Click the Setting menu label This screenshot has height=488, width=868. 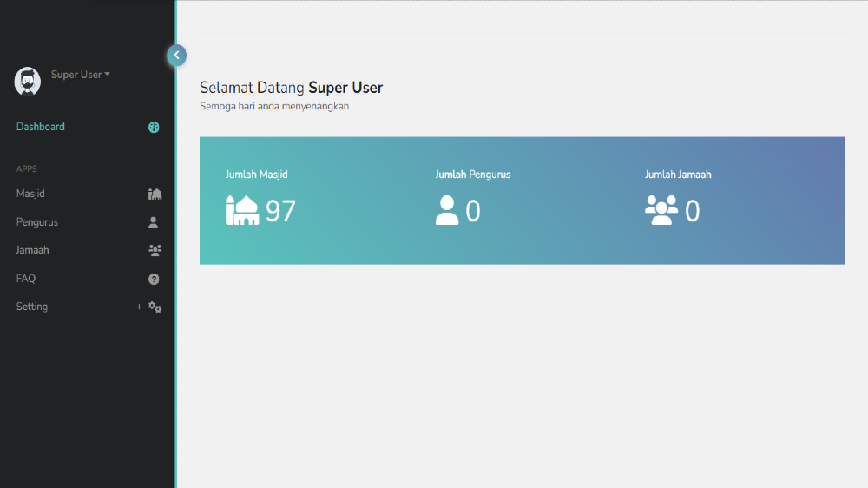[x=32, y=307]
